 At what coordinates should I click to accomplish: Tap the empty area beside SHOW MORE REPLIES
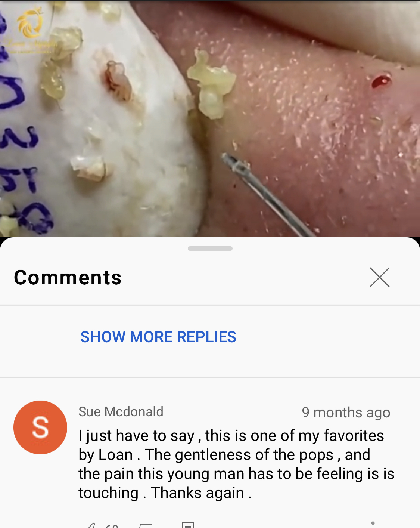click(x=329, y=337)
